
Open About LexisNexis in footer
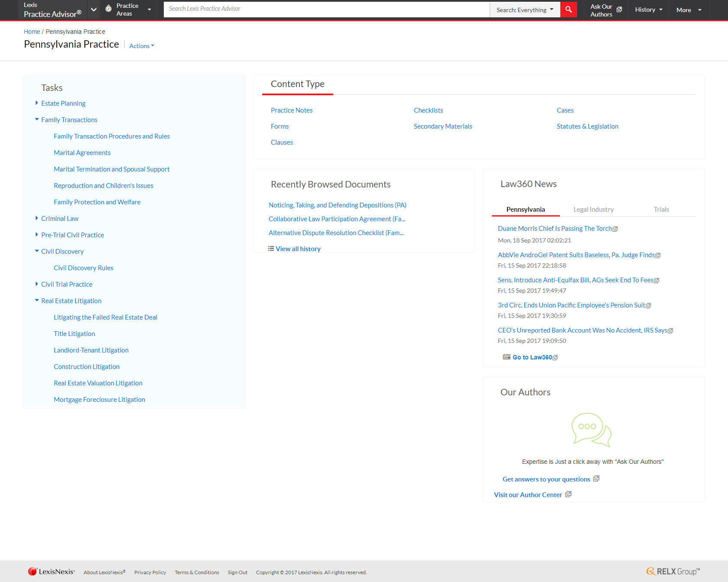[104, 572]
